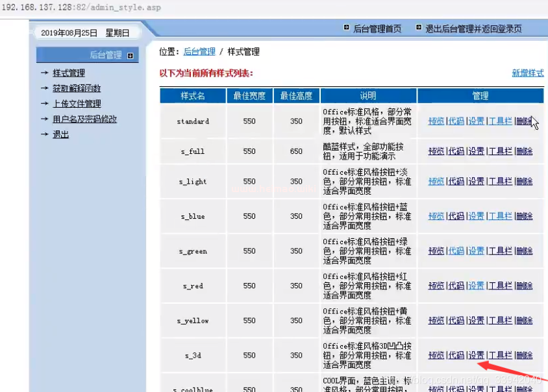Go to 上传文件管理 page
548x392 pixels.
click(77, 104)
